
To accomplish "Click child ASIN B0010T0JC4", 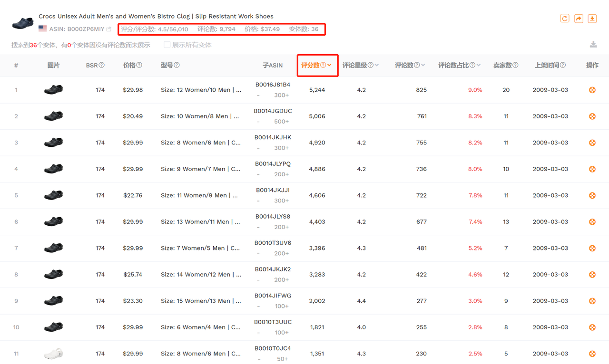I will tap(273, 348).
